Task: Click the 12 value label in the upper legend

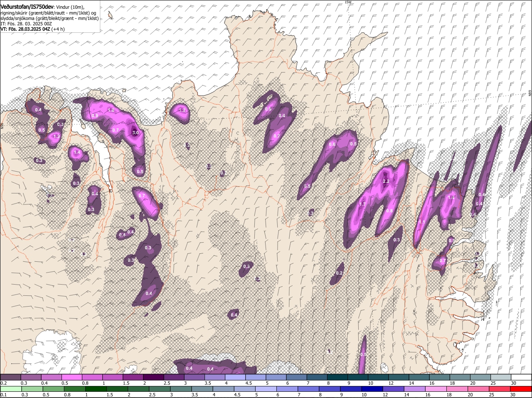Action: (x=391, y=383)
